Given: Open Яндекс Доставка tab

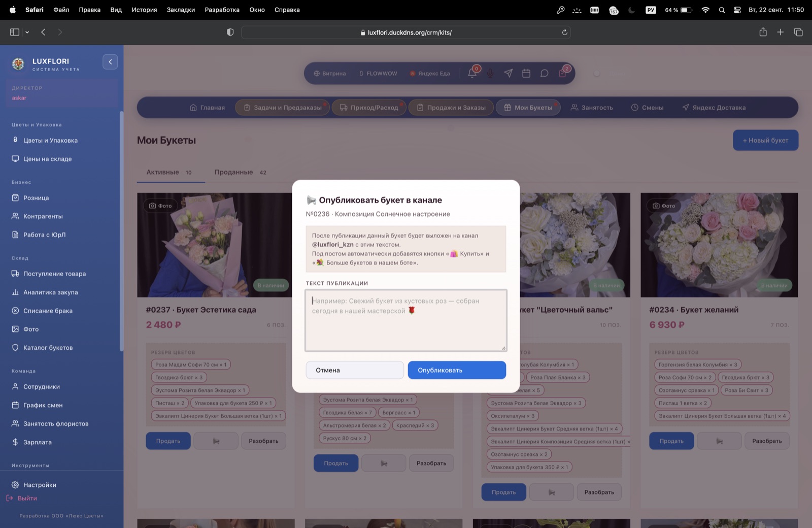Looking at the screenshot, I should 714,108.
